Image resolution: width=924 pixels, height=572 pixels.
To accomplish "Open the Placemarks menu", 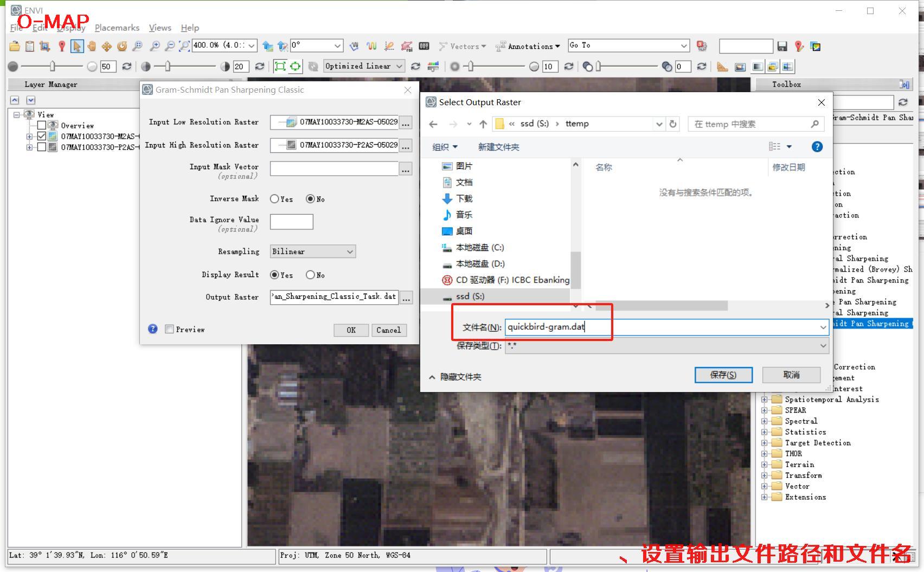I will (x=117, y=28).
